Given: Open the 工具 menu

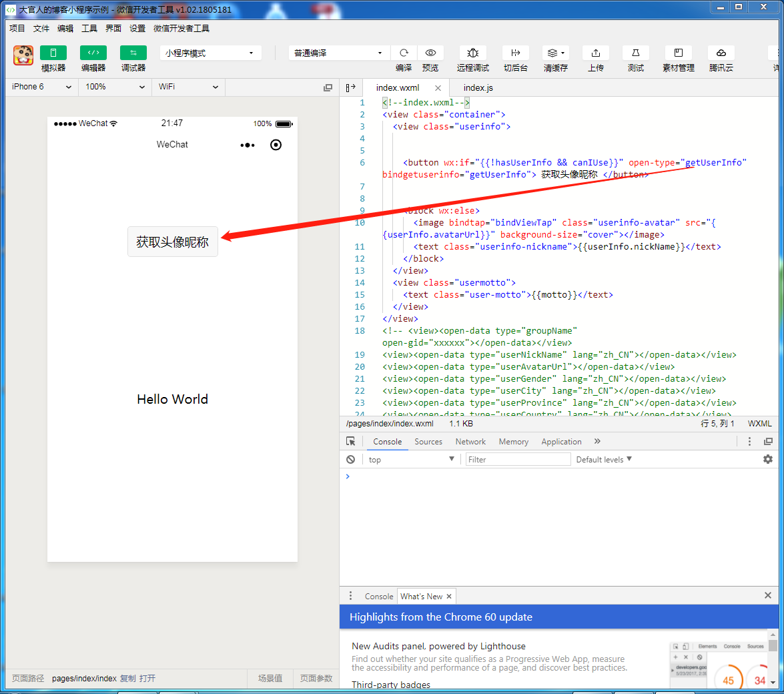Looking at the screenshot, I should (x=89, y=29).
